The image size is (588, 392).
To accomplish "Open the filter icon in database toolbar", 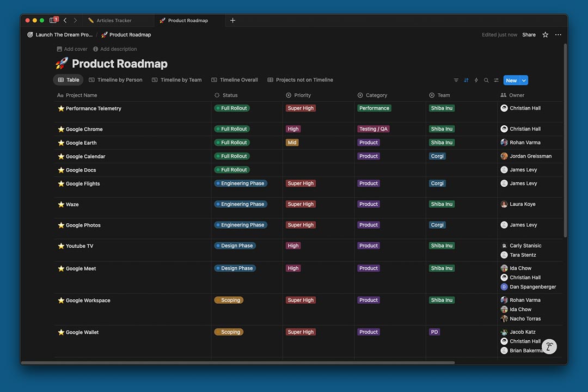I will [x=456, y=80].
